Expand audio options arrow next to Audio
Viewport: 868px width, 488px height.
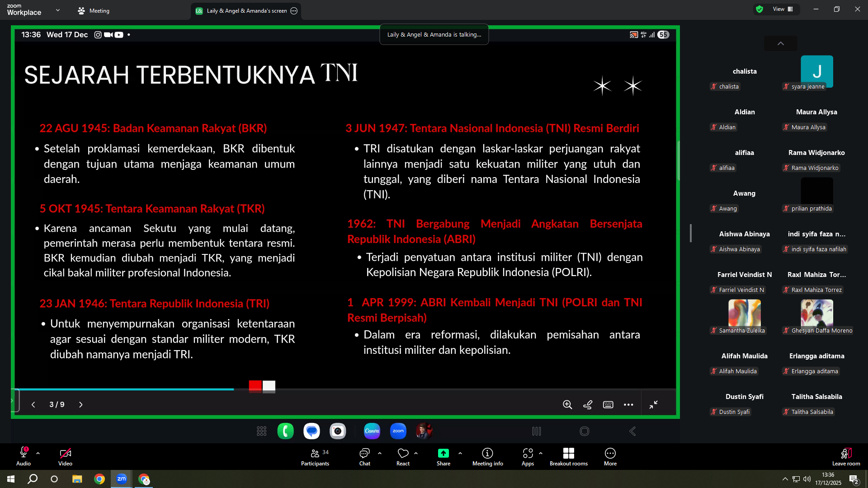pos(38,453)
